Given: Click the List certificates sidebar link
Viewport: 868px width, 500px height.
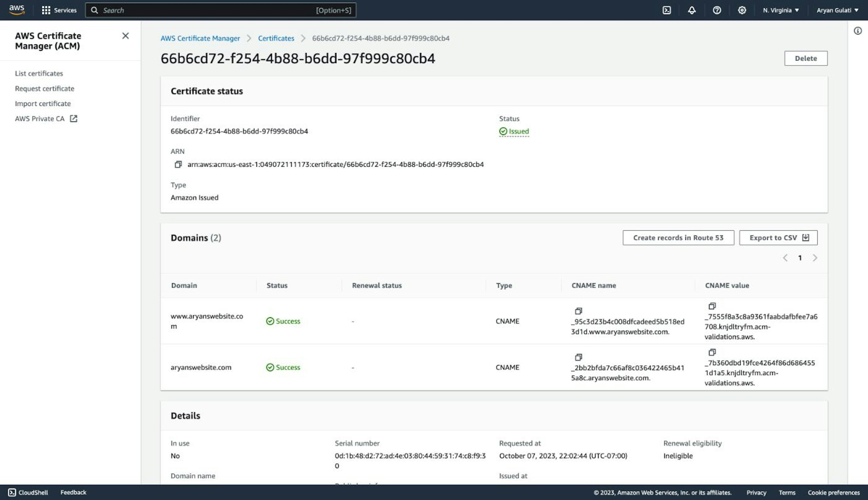Looking at the screenshot, I should coord(39,73).
